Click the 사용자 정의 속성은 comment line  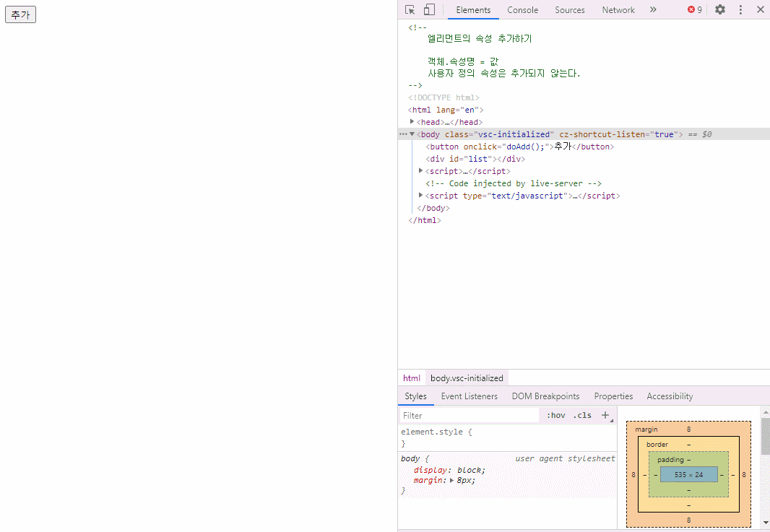pyautogui.click(x=504, y=73)
